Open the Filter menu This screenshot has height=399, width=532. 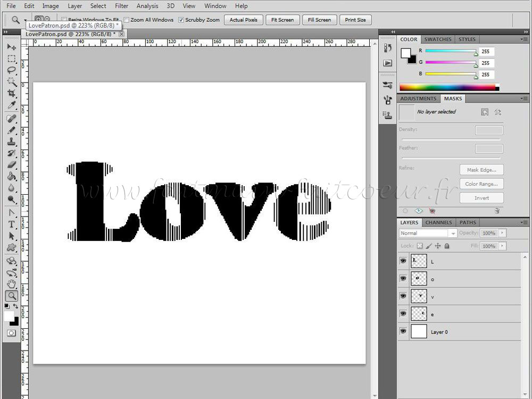click(x=121, y=6)
